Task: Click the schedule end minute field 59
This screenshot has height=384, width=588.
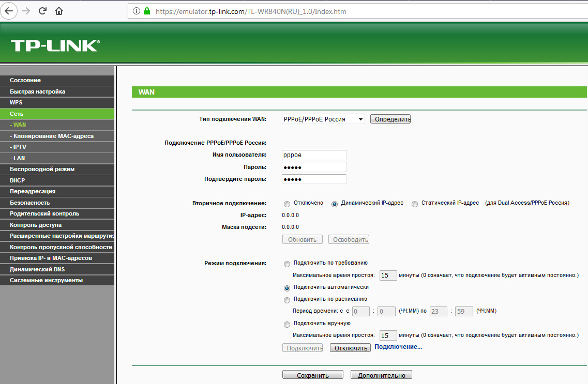Action: [464, 311]
